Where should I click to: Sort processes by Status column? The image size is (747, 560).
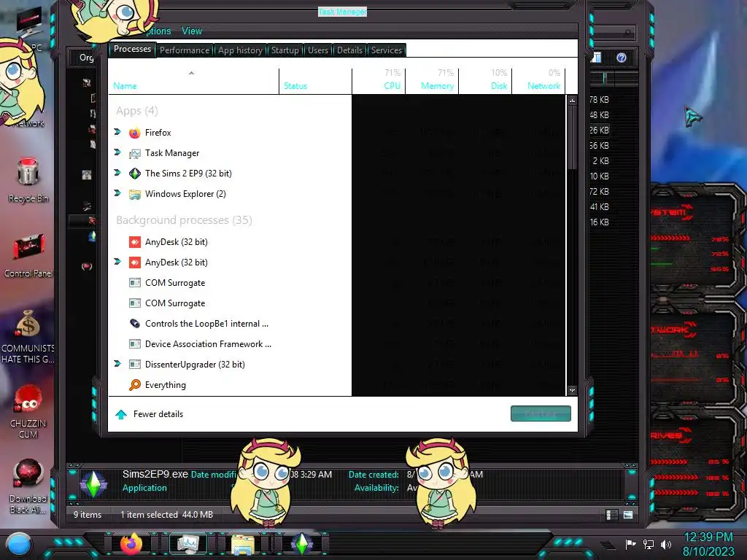click(x=315, y=82)
